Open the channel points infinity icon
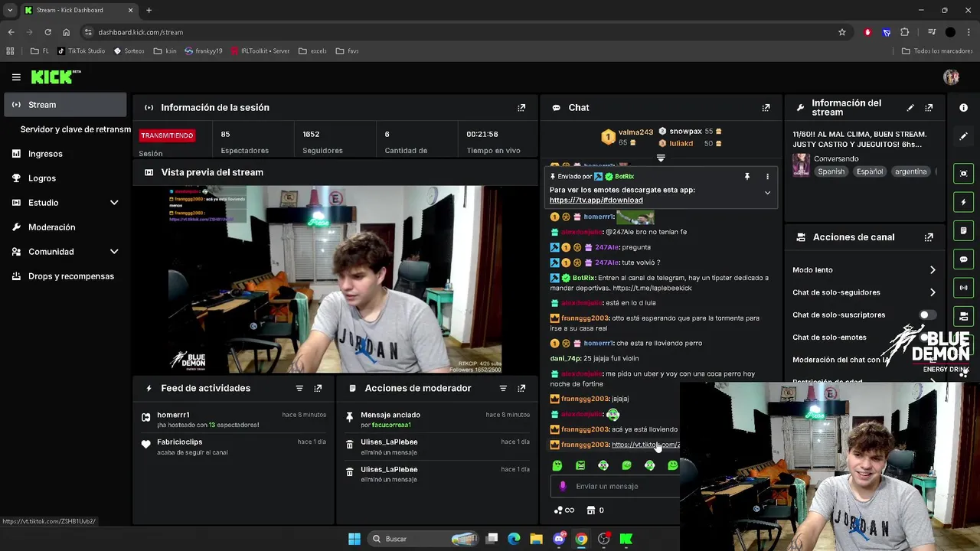980x551 pixels. 564,510
